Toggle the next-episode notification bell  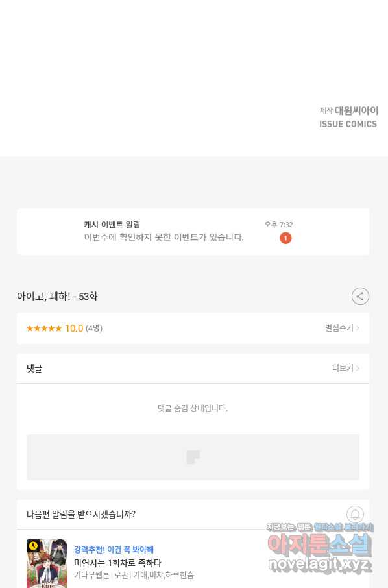pyautogui.click(x=355, y=514)
